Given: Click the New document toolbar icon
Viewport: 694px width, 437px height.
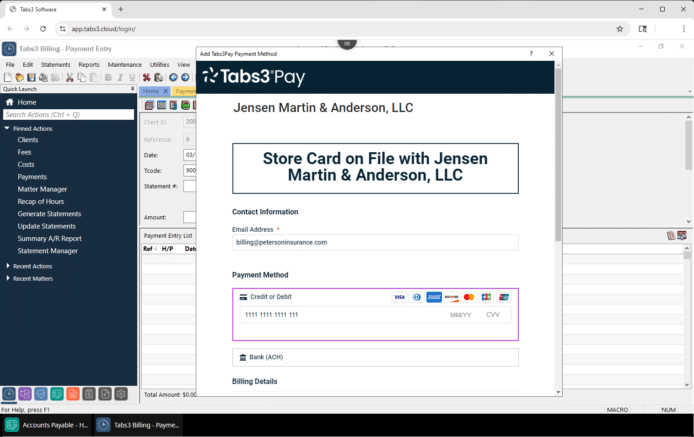Looking at the screenshot, I should (x=7, y=77).
